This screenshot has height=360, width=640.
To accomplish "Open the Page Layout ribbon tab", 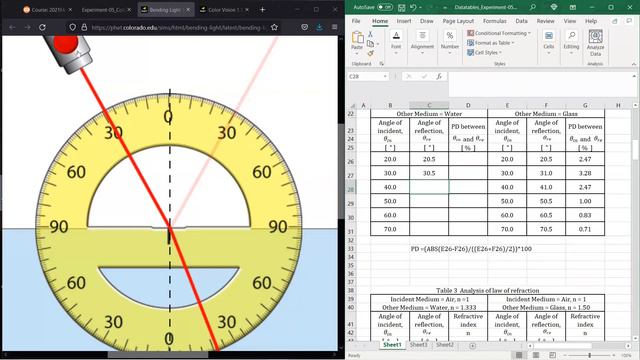I will tap(458, 21).
